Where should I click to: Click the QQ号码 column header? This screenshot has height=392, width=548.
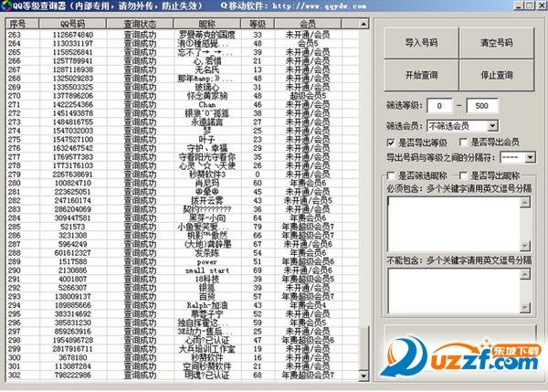[x=73, y=24]
